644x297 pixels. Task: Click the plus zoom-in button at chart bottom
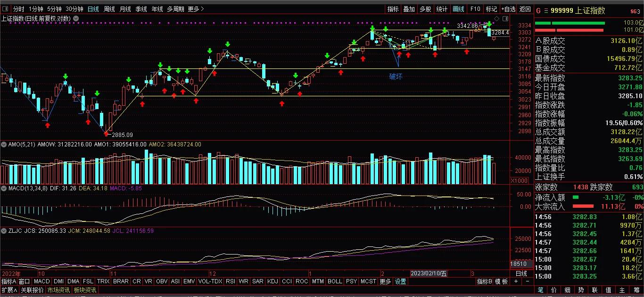coord(516,281)
